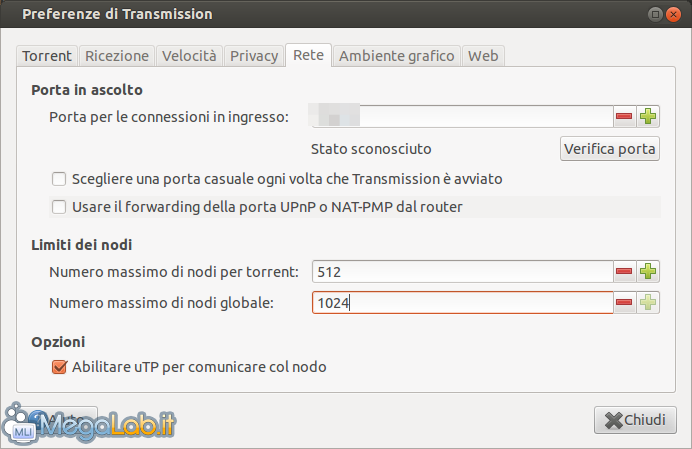This screenshot has width=692, height=449.
Task: Switch to the Web tab
Action: [x=483, y=56]
